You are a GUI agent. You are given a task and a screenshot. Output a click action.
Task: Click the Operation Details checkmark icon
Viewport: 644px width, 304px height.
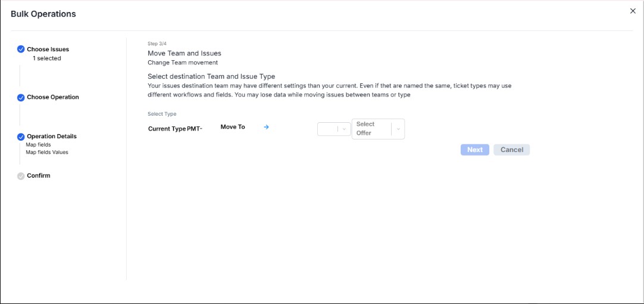(21, 137)
